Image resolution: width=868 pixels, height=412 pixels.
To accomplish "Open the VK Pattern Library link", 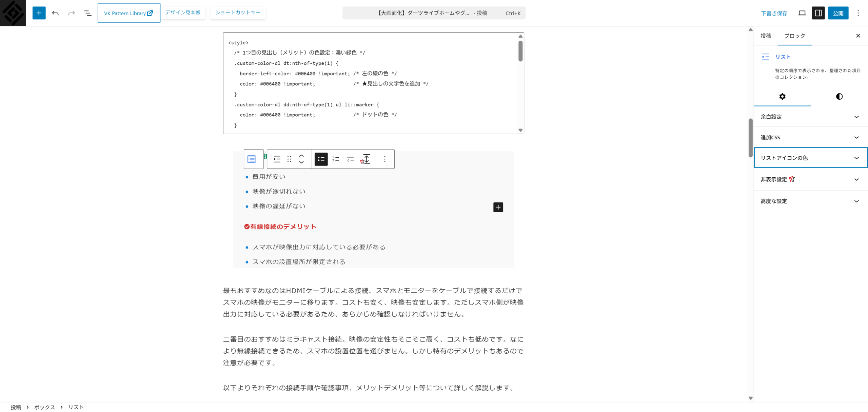I will click(129, 13).
